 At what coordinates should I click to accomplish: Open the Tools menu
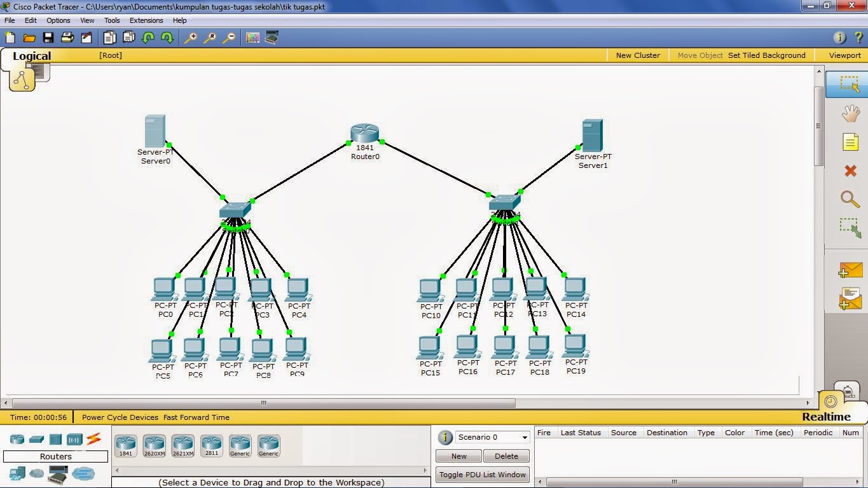tap(112, 20)
